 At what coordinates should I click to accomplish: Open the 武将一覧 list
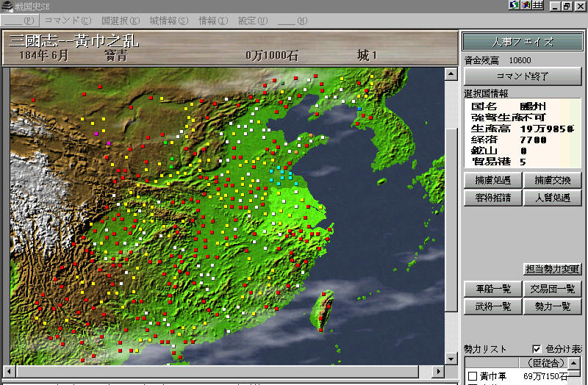(x=492, y=307)
